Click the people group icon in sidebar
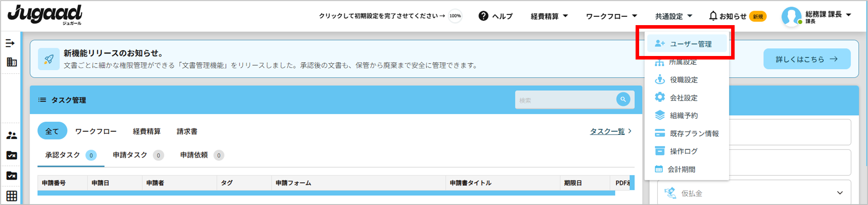 [12, 136]
